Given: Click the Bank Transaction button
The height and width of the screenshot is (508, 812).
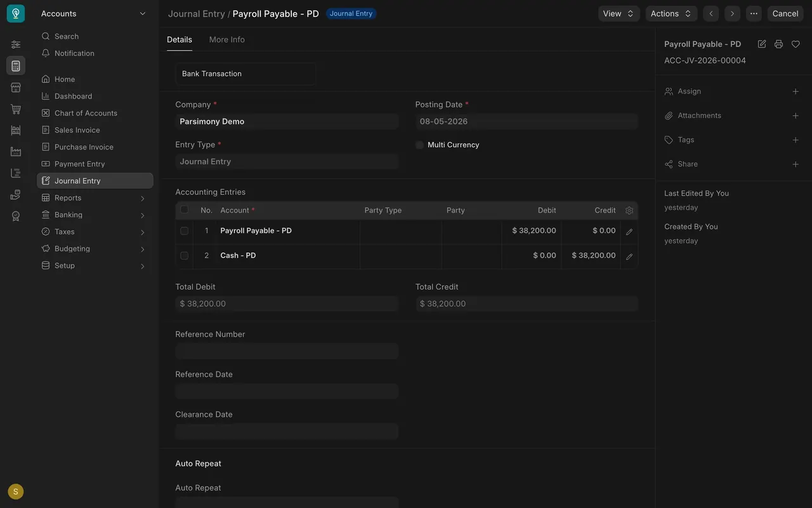Looking at the screenshot, I should [246, 74].
